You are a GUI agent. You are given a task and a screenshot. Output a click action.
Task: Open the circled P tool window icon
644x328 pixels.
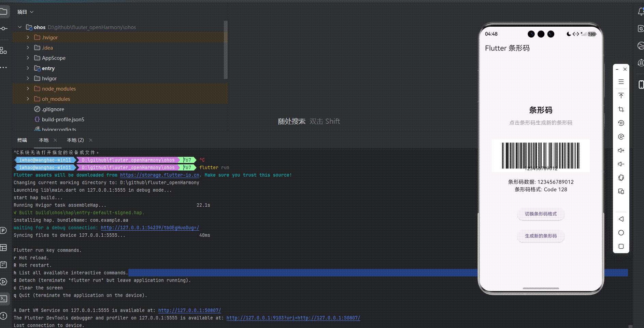point(3,230)
